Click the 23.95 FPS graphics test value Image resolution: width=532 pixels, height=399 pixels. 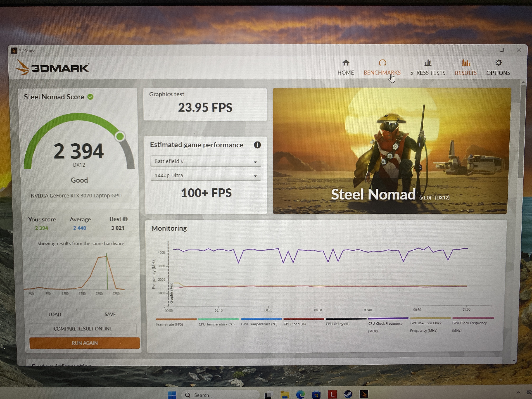(205, 108)
